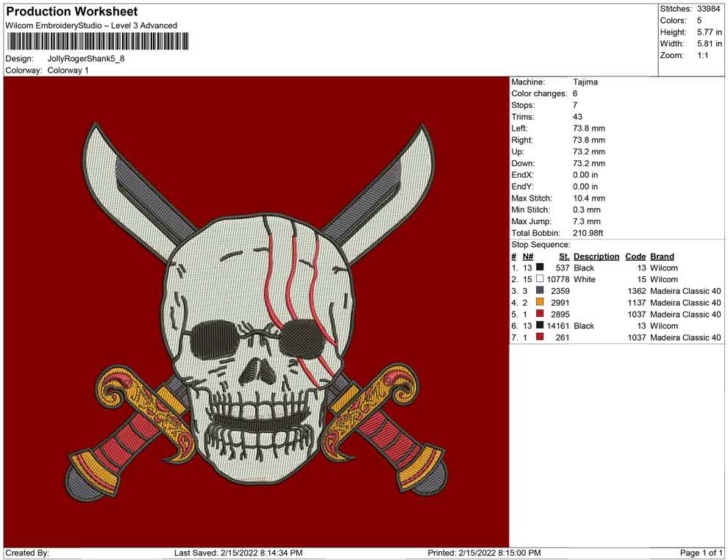This screenshot has height=560, width=728.
Task: Click the red swatch in stop 7
Action: [x=540, y=337]
